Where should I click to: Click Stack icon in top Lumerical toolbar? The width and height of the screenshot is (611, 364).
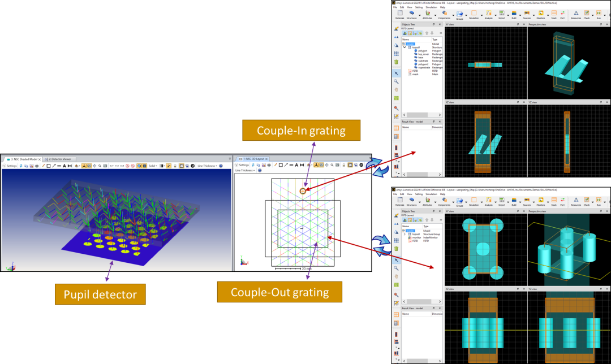point(553,14)
